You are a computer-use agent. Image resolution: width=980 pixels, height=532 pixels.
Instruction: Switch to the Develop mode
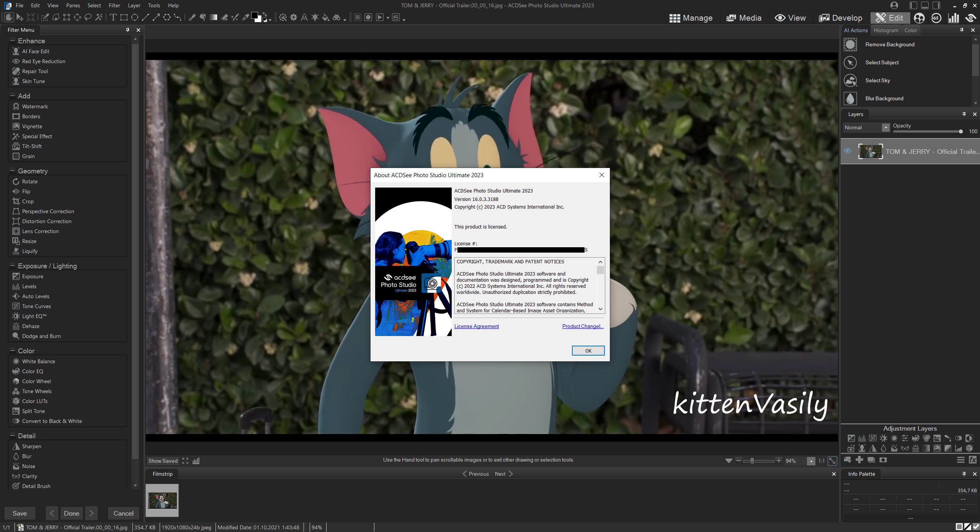pyautogui.click(x=840, y=18)
